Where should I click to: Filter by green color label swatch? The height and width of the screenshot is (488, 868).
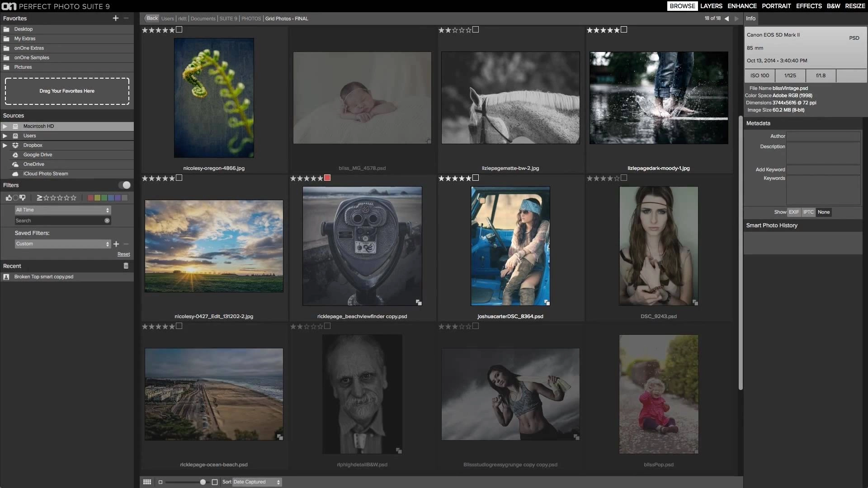104,197
